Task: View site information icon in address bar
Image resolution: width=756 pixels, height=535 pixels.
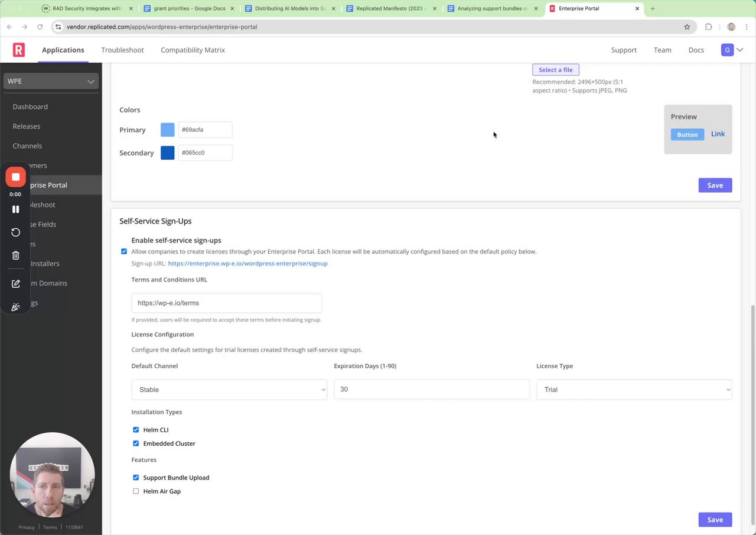Action: 58,27
